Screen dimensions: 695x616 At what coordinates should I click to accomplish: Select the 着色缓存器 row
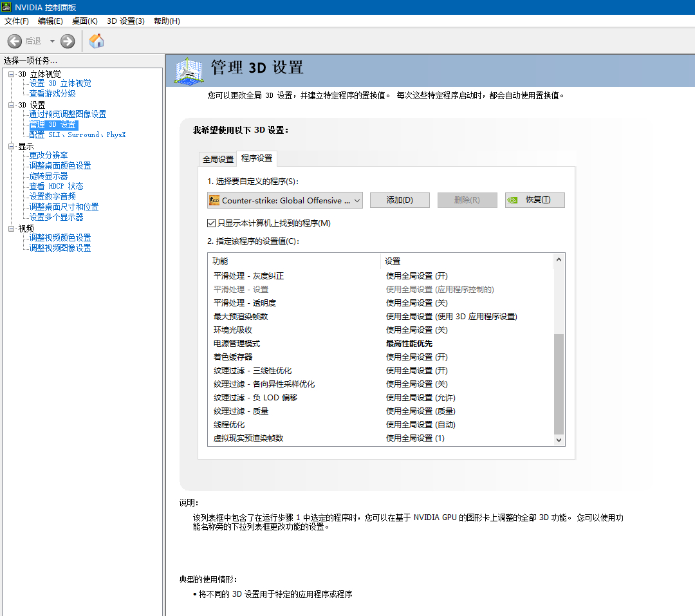(x=381, y=357)
